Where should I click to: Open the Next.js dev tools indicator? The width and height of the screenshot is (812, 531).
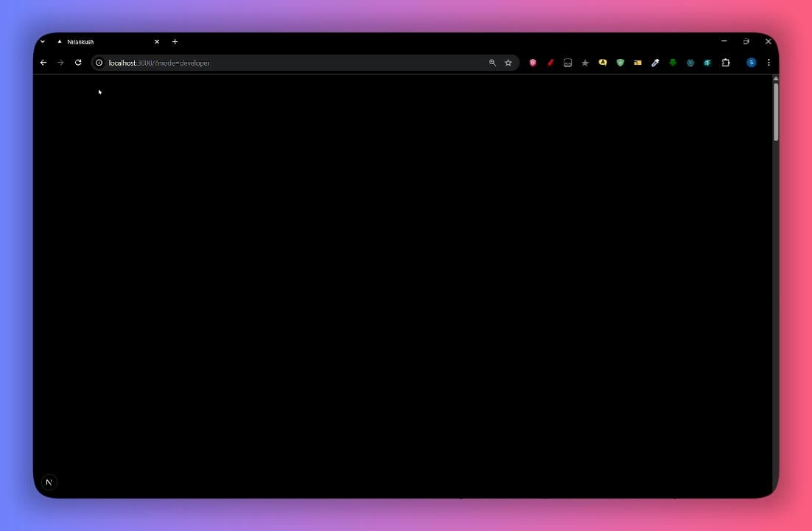tap(49, 482)
